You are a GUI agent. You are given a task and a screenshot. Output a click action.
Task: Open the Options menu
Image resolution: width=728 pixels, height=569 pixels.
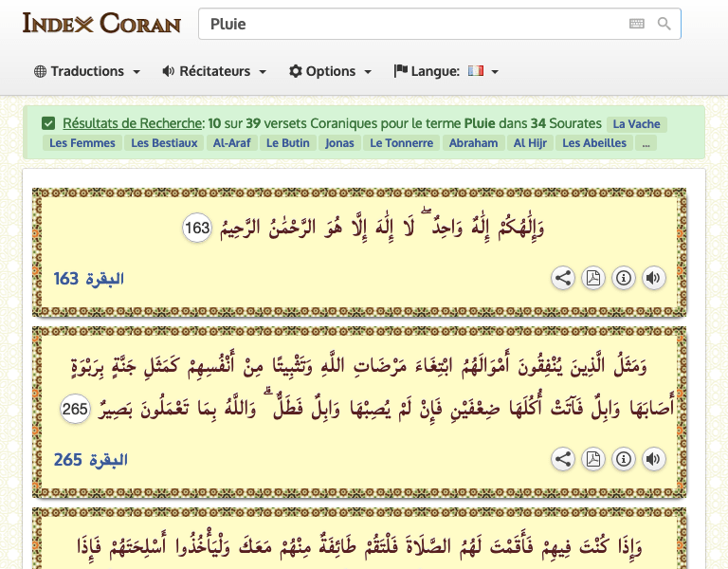point(330,71)
